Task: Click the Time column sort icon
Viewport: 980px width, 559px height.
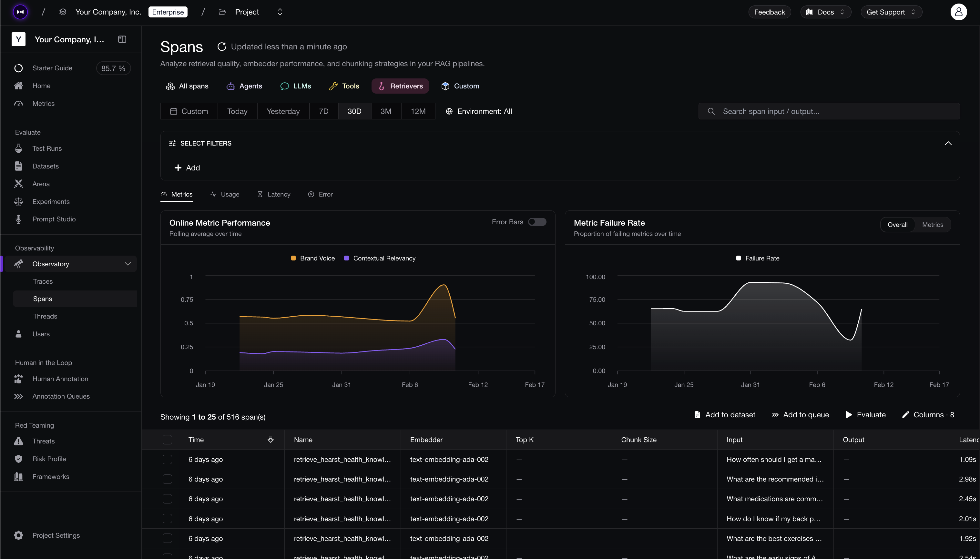Action: point(271,440)
